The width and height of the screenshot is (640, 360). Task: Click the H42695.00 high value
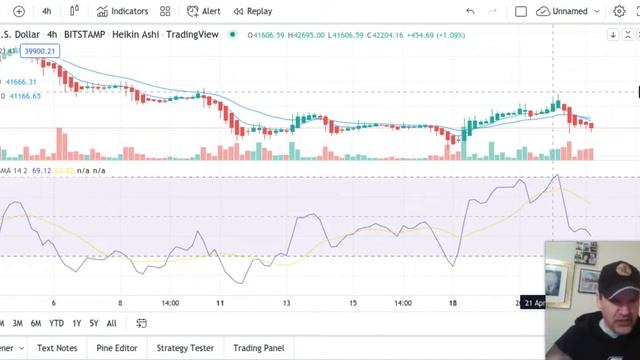click(x=306, y=35)
